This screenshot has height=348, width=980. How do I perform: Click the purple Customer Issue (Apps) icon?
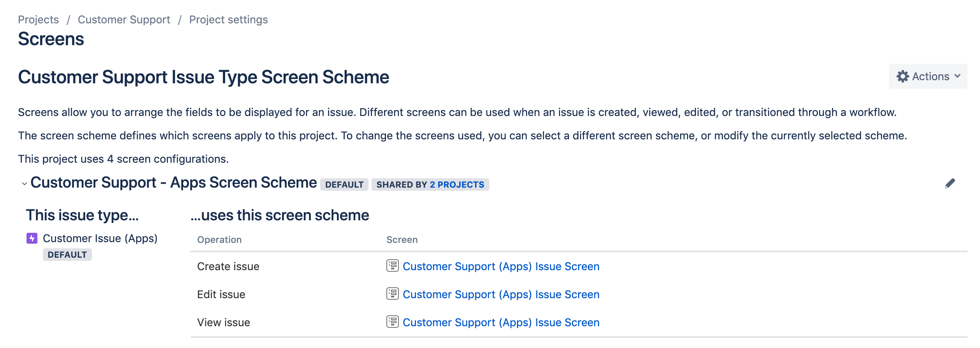32,238
